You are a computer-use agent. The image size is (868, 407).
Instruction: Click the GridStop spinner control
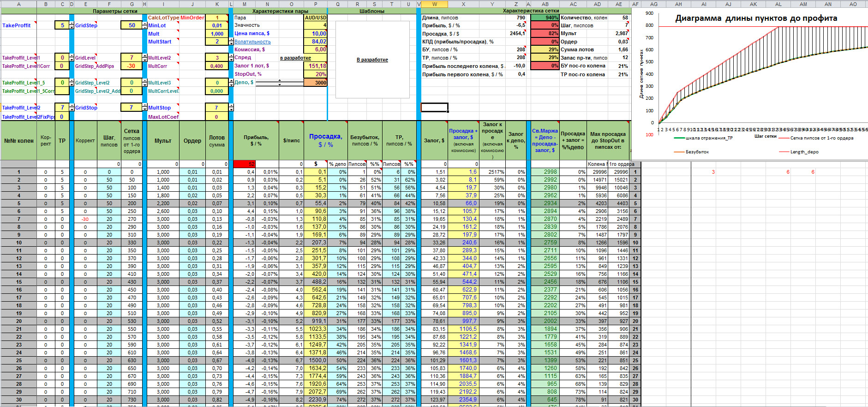tap(144, 108)
